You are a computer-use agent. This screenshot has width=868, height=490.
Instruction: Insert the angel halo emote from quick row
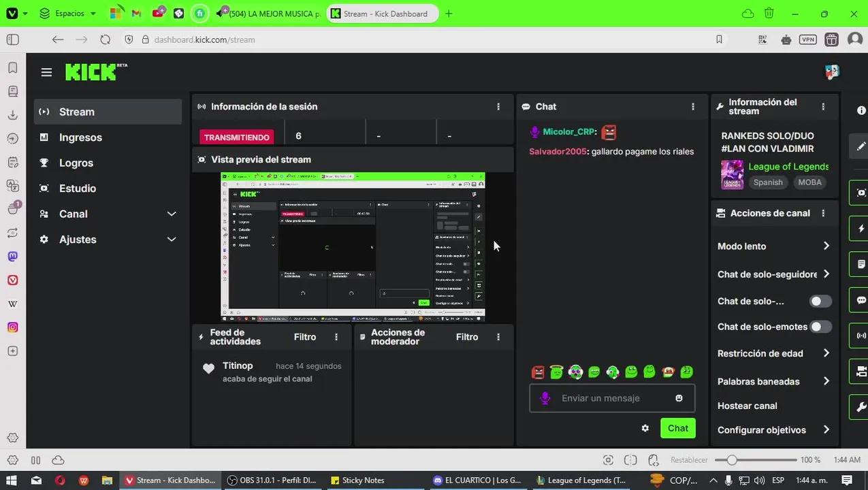pyautogui.click(x=556, y=372)
